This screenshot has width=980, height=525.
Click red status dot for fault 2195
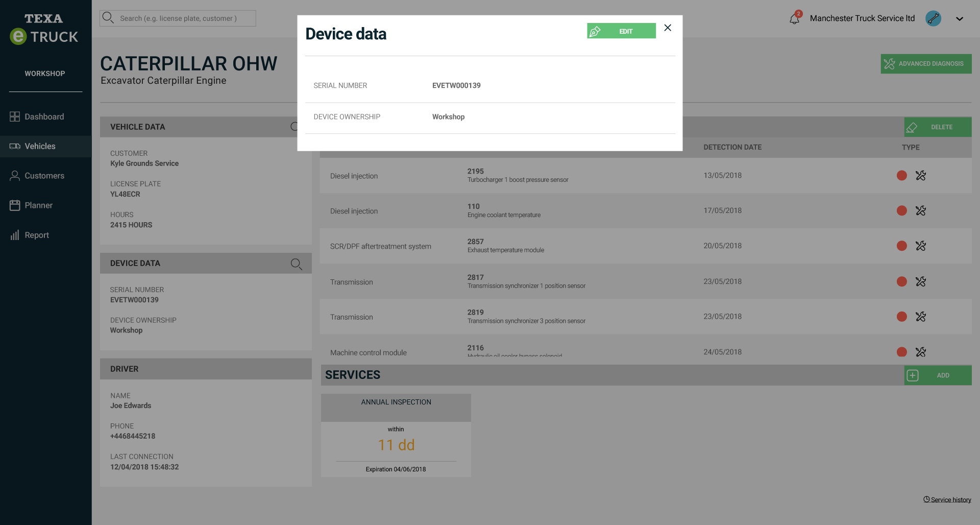tap(902, 176)
